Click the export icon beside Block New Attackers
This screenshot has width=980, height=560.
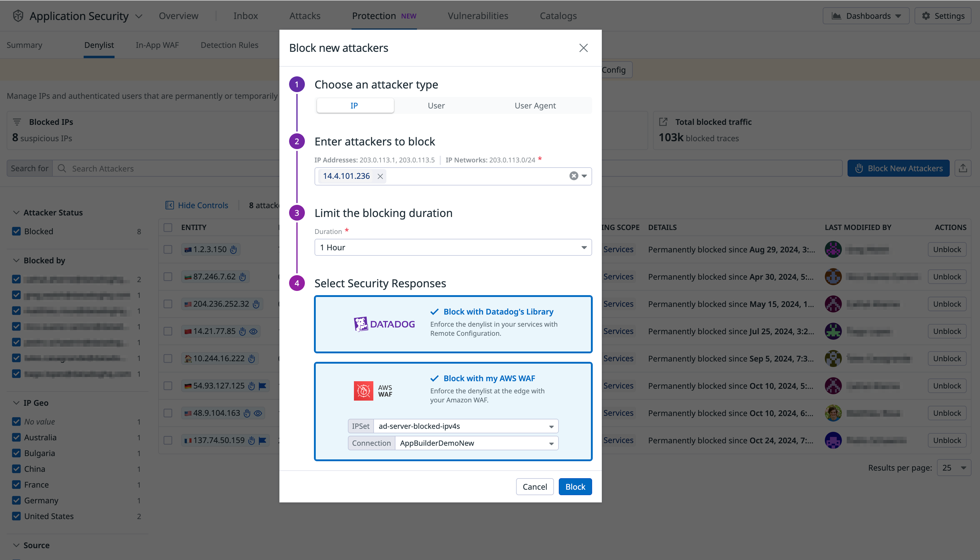click(963, 168)
